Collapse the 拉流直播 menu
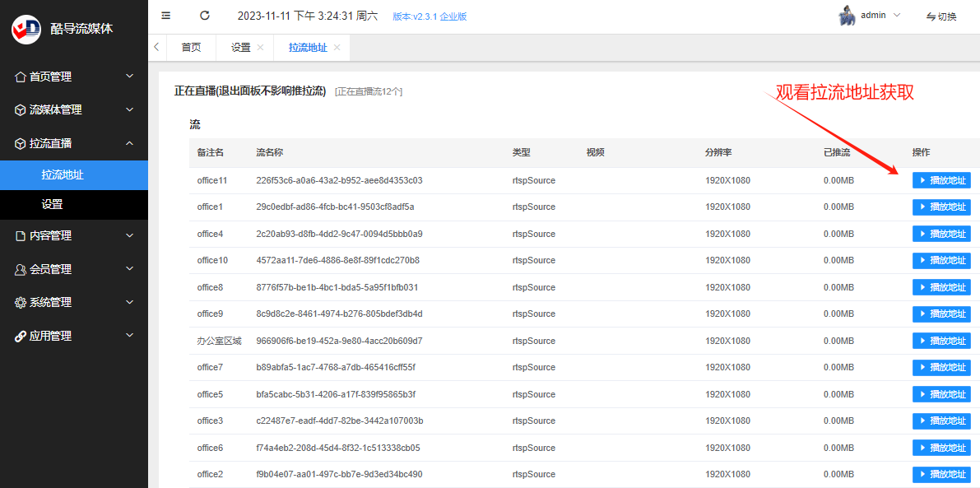980x488 pixels. (74, 144)
